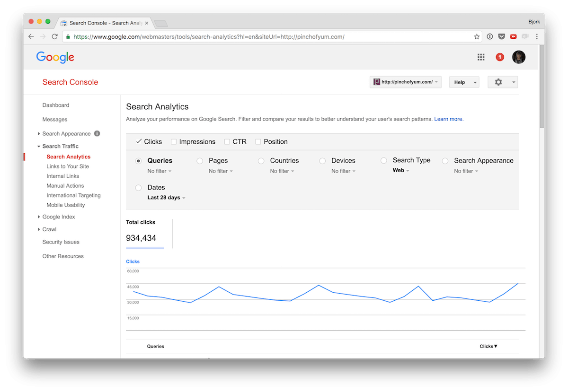Select the Pages radio button
The width and height of the screenshot is (568, 392).
tap(200, 161)
